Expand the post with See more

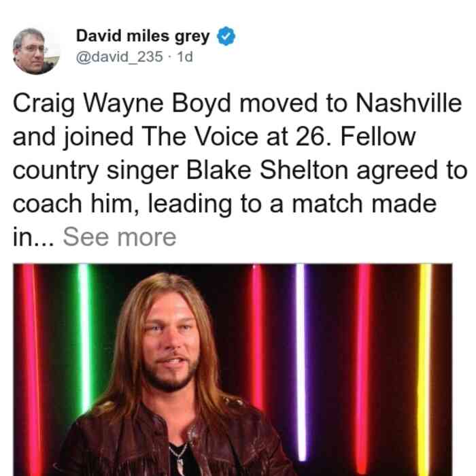[x=119, y=237]
